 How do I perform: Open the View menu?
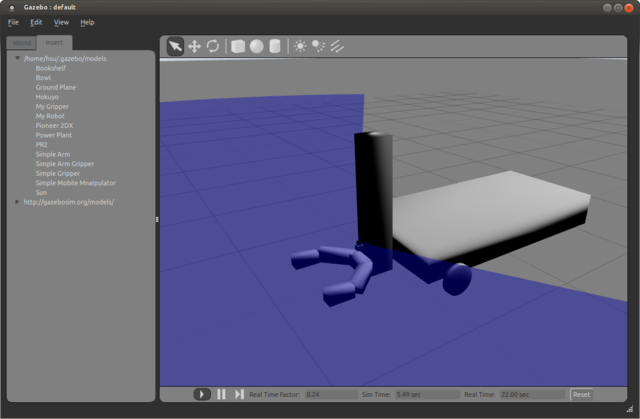[61, 21]
